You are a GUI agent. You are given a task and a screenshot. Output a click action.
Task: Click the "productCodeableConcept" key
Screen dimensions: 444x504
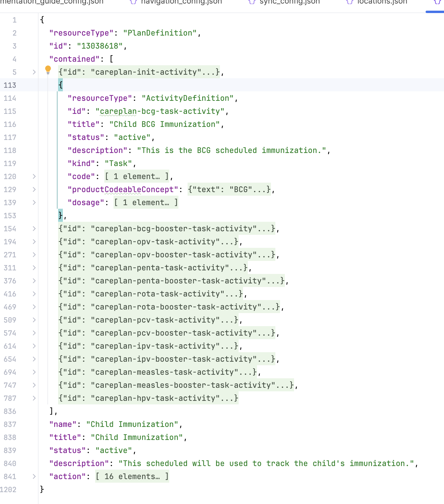[x=123, y=189]
